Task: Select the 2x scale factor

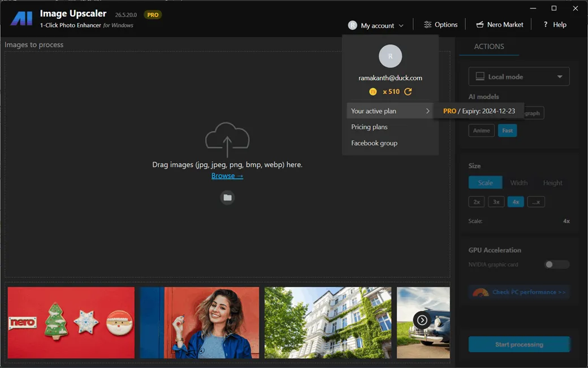Action: [x=476, y=202]
